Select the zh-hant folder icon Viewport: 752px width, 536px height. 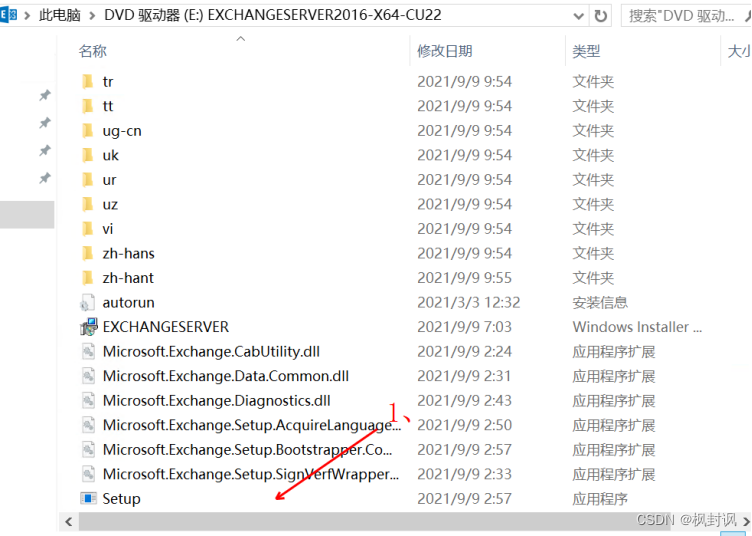coord(88,278)
